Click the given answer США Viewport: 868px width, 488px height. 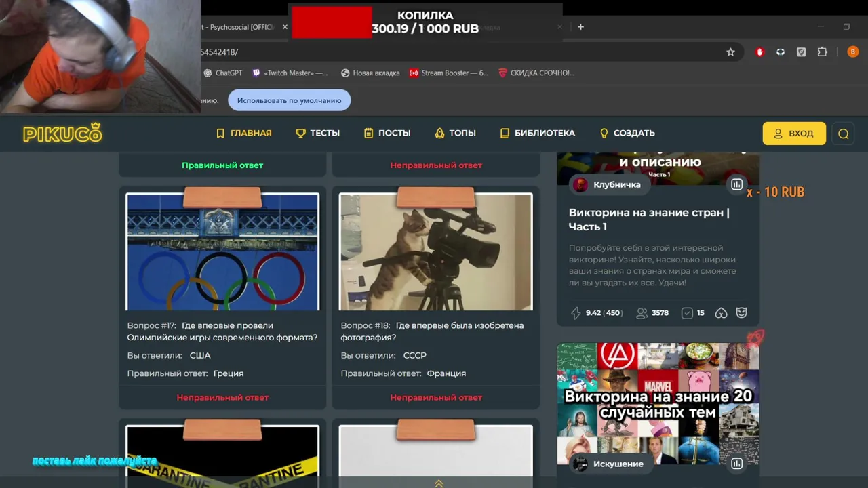click(200, 355)
